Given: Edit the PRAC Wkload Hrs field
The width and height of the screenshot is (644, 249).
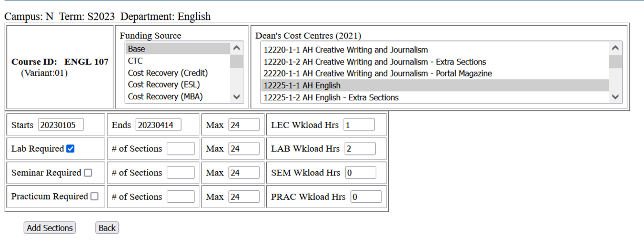Looking at the screenshot, I should [x=366, y=197].
